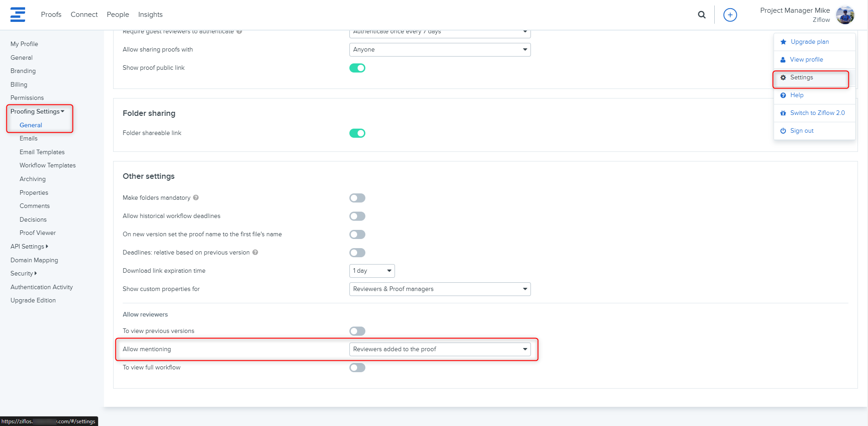Image resolution: width=868 pixels, height=426 pixels.
Task: Click Project Manager Mike account name
Action: 795,10
